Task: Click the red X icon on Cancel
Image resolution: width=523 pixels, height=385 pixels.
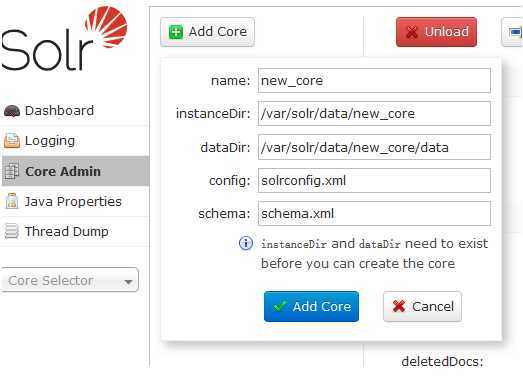Action: tap(399, 306)
